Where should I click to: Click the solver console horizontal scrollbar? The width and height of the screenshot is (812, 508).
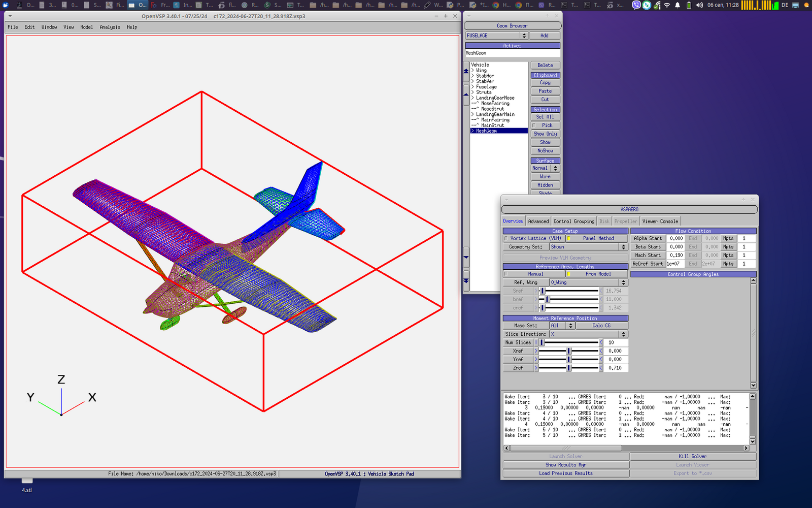pyautogui.click(x=566, y=448)
